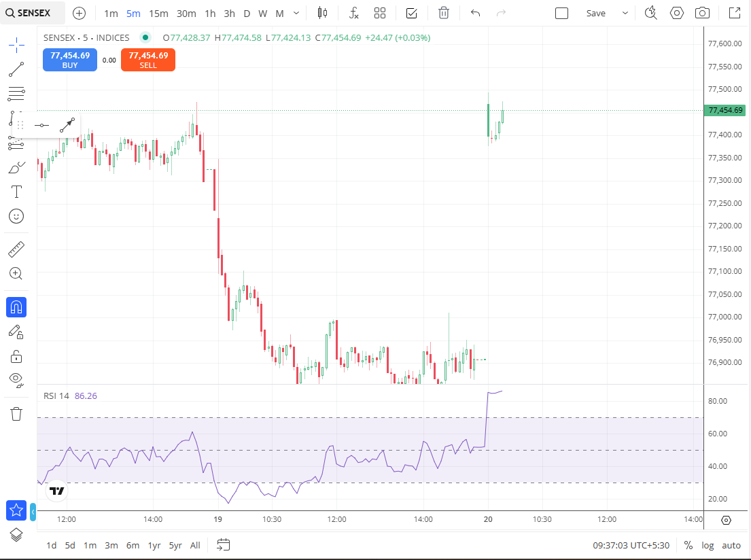The height and width of the screenshot is (560, 751).
Task: Select the Daily (D) interval
Action: point(247,14)
